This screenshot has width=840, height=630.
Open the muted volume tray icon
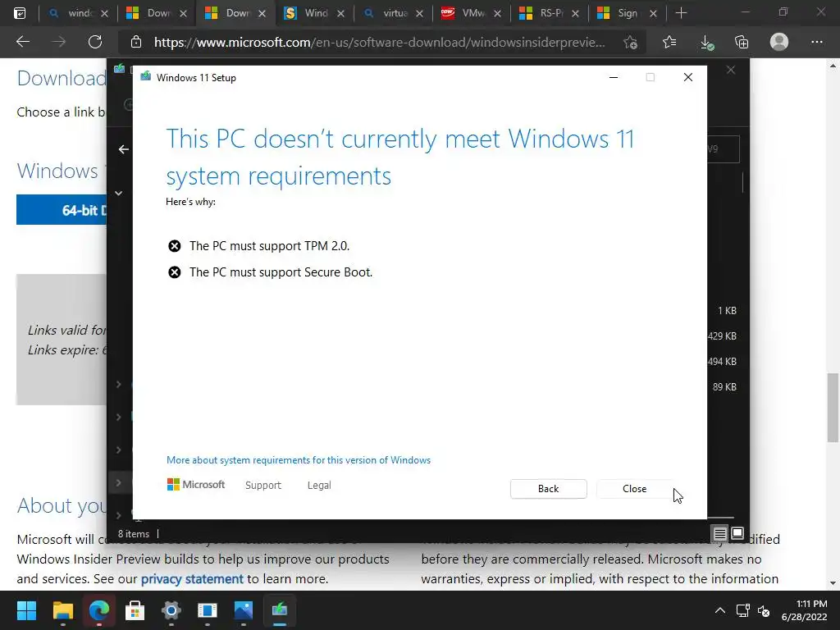coord(764,610)
